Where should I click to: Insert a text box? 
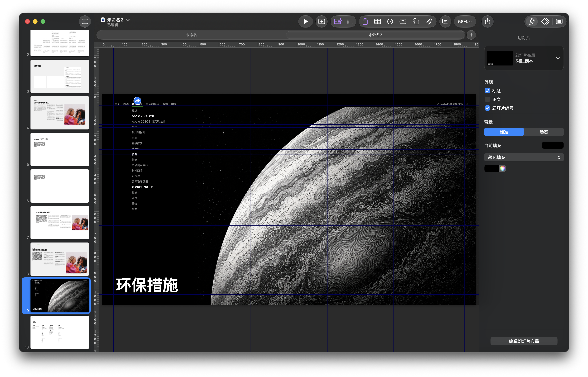point(403,21)
